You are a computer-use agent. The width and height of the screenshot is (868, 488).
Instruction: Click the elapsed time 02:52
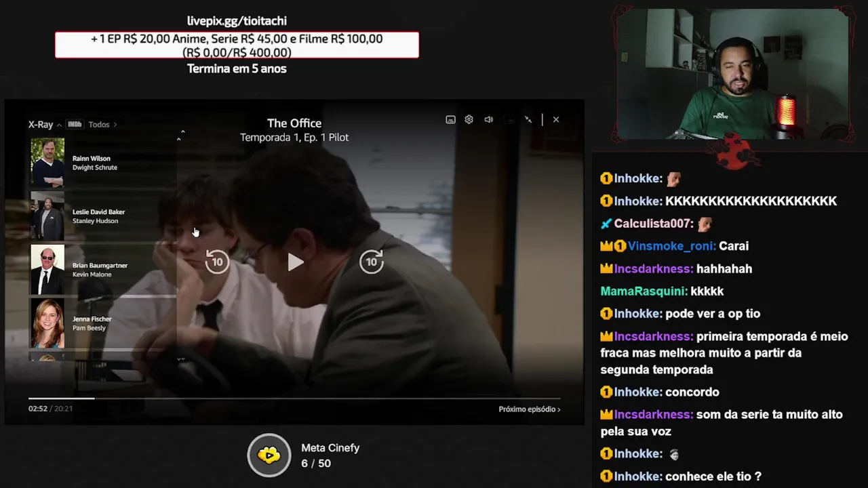coord(37,409)
